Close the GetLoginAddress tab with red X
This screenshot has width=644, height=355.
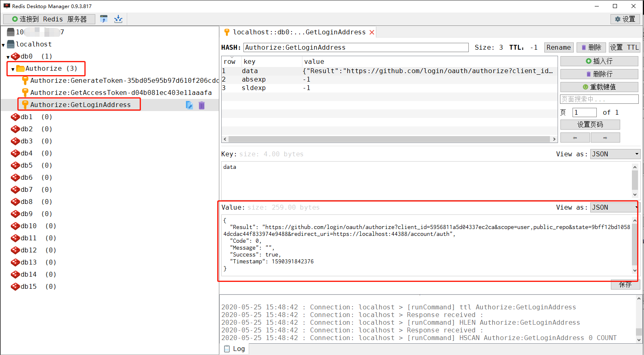[372, 32]
